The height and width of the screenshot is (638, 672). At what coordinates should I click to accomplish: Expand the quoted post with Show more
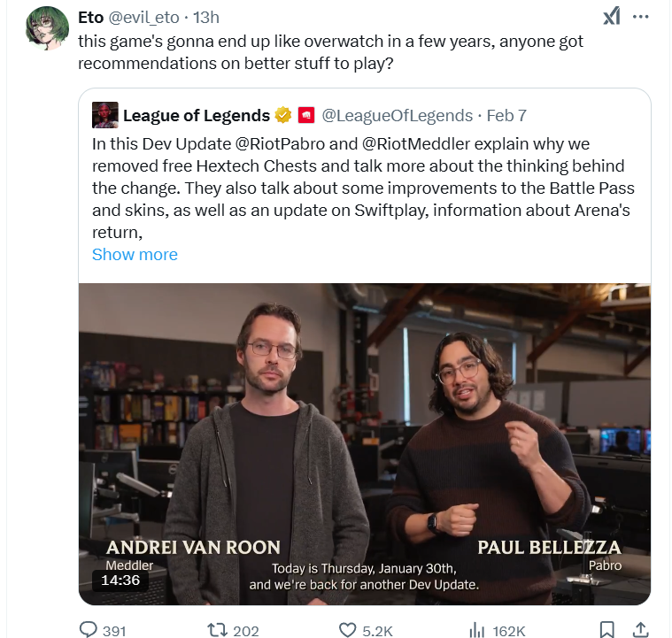click(x=135, y=254)
